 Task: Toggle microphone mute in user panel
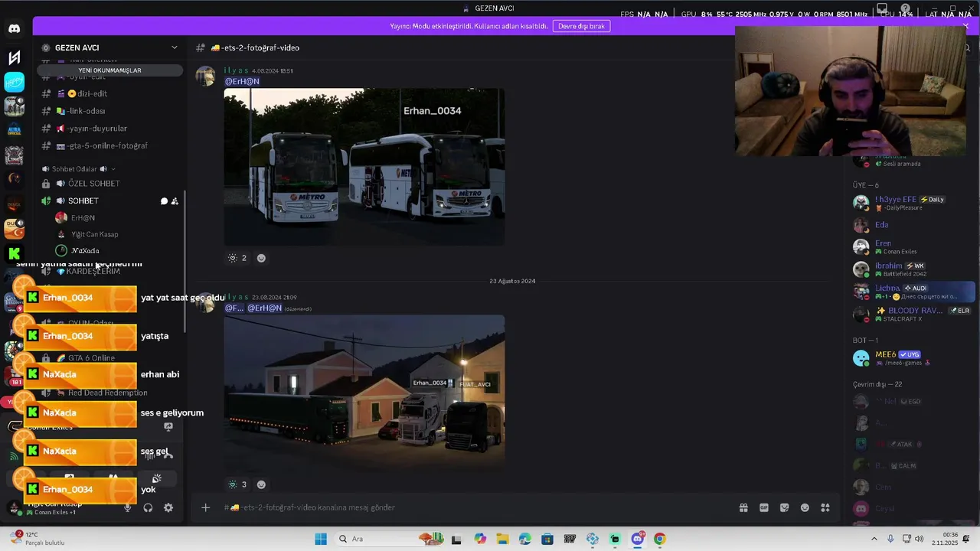tap(128, 507)
